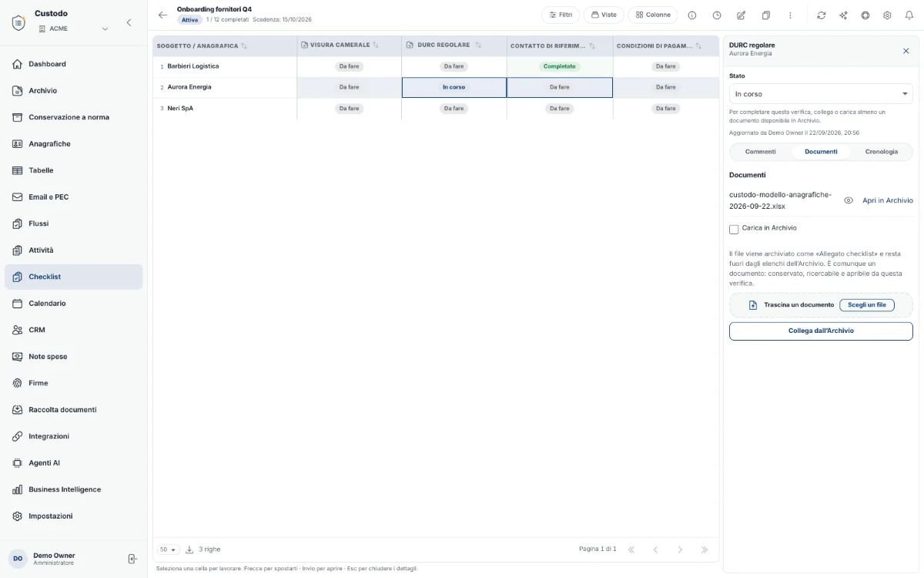Open the 50 rows-per-page selector
924x578 pixels.
point(168,549)
